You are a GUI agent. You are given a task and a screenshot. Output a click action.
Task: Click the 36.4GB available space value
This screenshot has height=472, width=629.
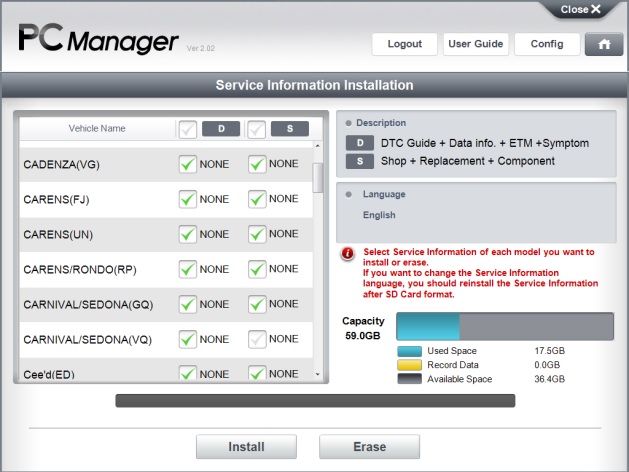550,379
